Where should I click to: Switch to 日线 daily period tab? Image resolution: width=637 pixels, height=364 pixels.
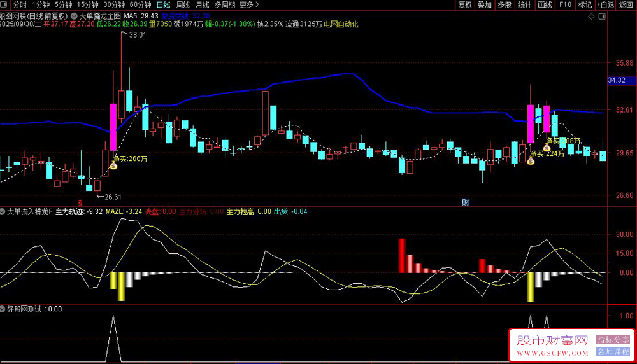coord(164,5)
